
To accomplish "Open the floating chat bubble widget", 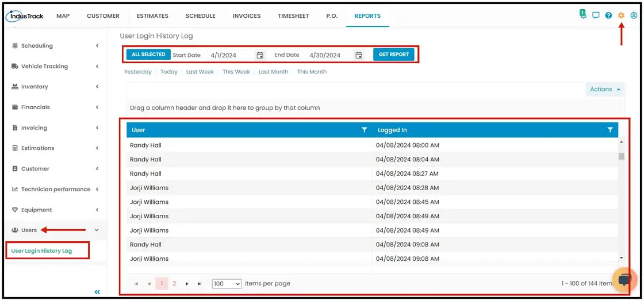I will 624,280.
